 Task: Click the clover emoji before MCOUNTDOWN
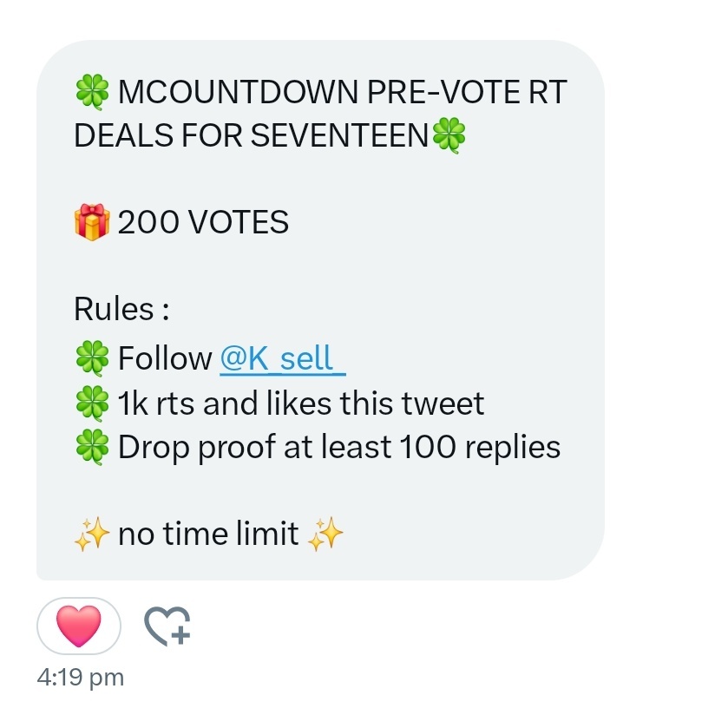92,92
